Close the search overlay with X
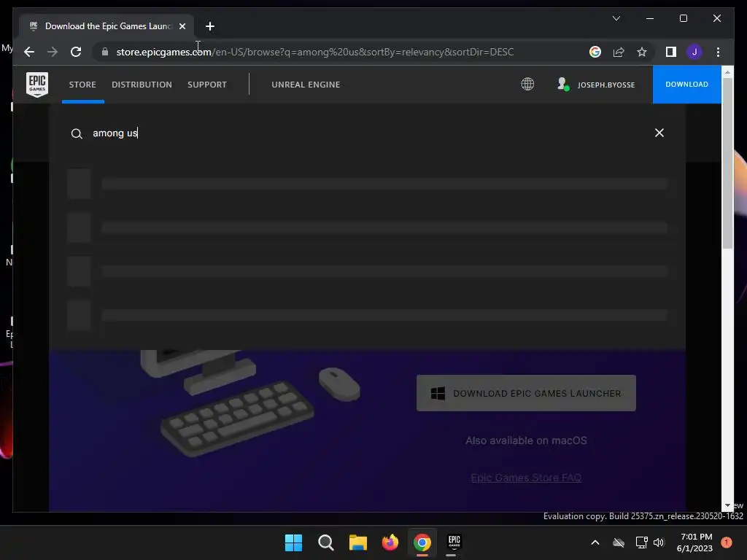The width and height of the screenshot is (747, 560). pos(659,133)
